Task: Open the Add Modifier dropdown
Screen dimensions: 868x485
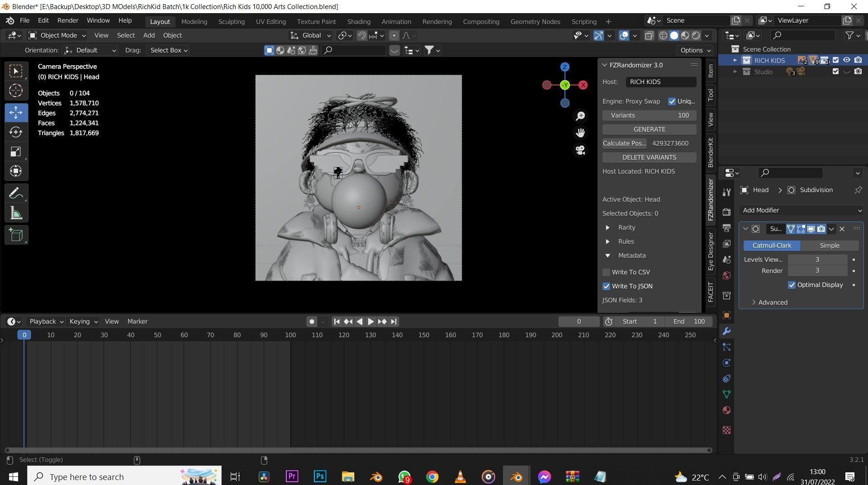Action: (801, 210)
